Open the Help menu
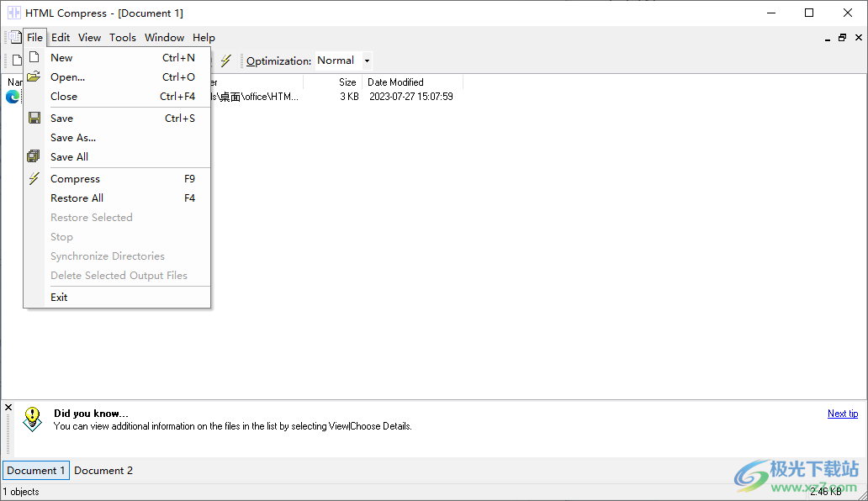This screenshot has height=501, width=868. click(204, 38)
